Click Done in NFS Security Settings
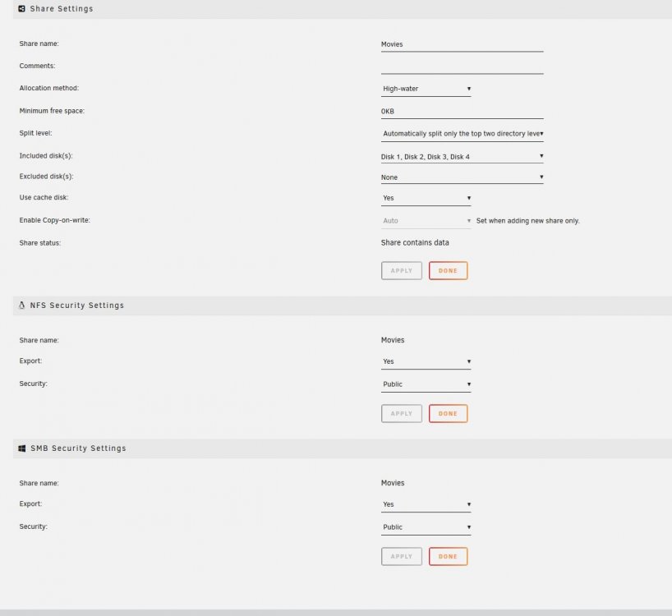 448,414
